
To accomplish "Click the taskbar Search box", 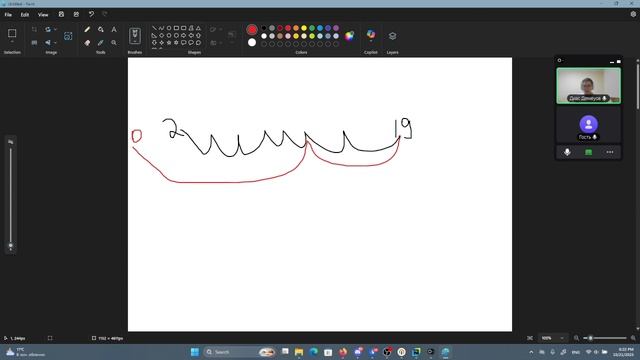I will click(x=239, y=352).
